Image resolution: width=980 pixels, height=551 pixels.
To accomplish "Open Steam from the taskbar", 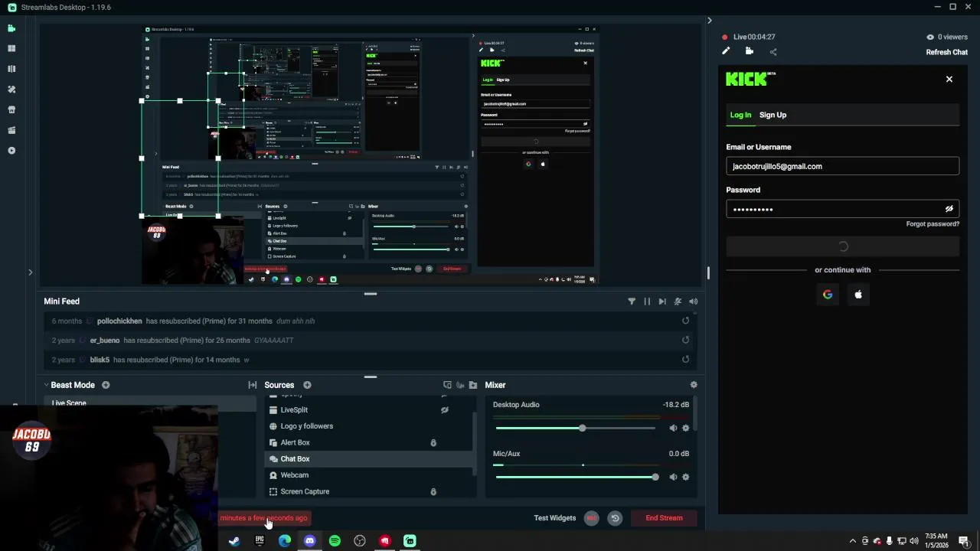I will point(234,541).
